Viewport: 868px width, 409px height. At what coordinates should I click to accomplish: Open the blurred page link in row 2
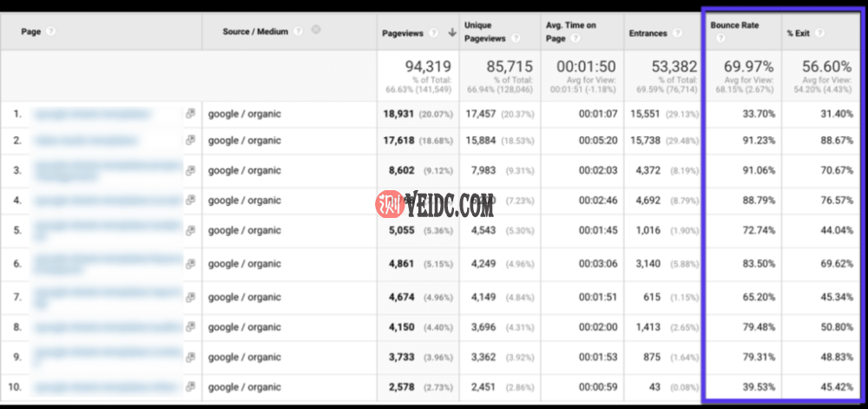tap(85, 141)
